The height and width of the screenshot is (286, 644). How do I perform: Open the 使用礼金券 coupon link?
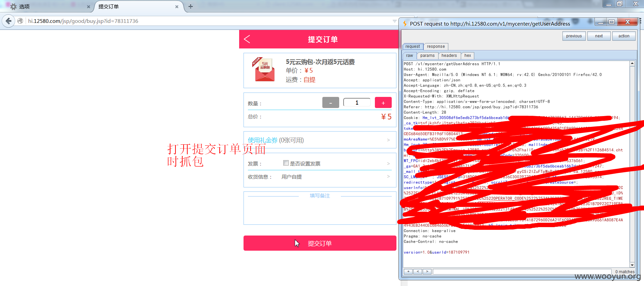263,140
